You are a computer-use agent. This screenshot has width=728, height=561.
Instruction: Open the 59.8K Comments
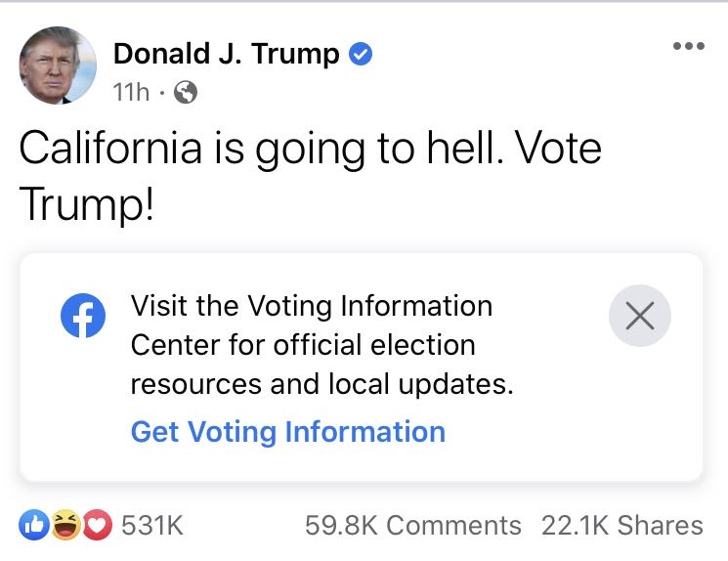[x=413, y=526]
